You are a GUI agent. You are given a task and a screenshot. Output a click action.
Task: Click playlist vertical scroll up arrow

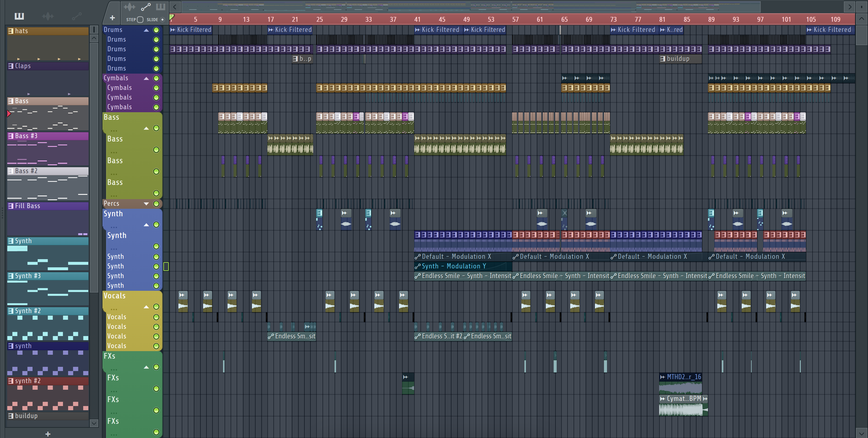(862, 19)
